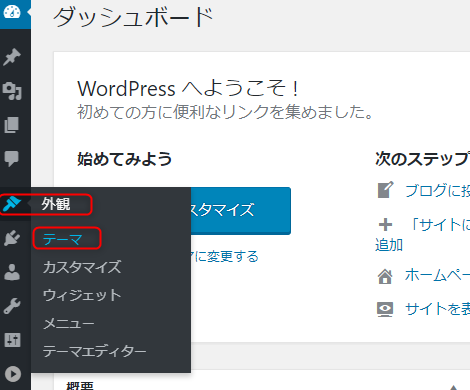Select メニュー in the appearance submenu
The image size is (470, 390).
coord(69,323)
